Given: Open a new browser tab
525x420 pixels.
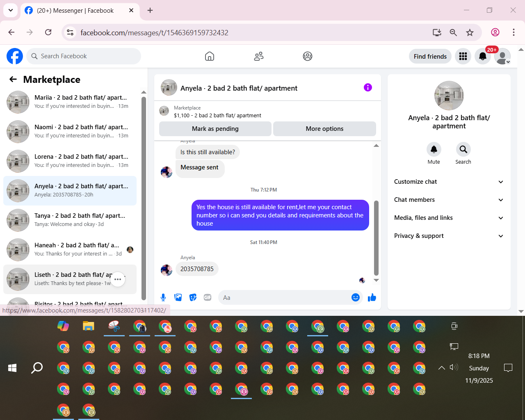Looking at the screenshot, I should coord(150,10).
